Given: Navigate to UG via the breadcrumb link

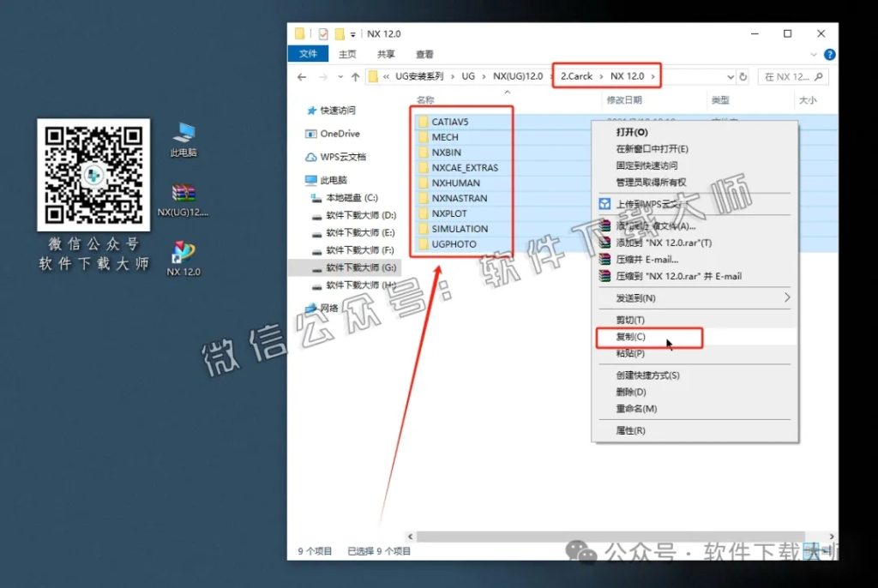Looking at the screenshot, I should coord(467,75).
